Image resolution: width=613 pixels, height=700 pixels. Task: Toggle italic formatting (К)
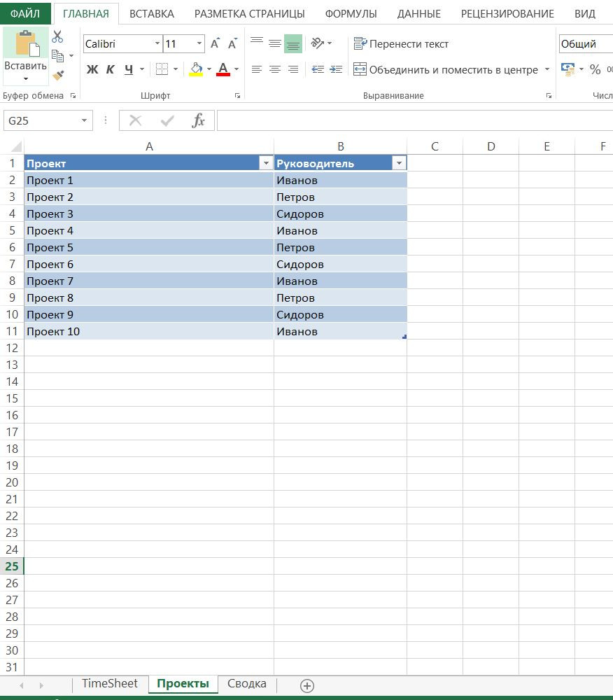(111, 69)
